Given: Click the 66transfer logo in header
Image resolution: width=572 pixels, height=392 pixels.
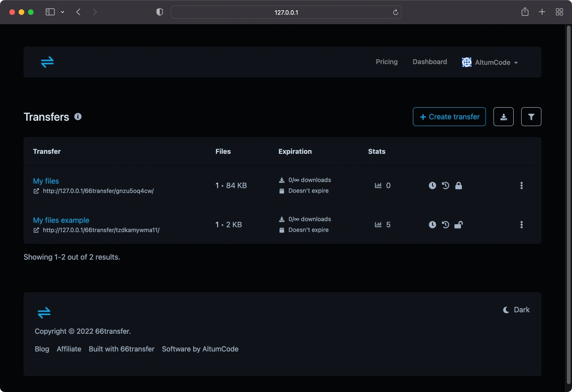Looking at the screenshot, I should click(x=47, y=62).
